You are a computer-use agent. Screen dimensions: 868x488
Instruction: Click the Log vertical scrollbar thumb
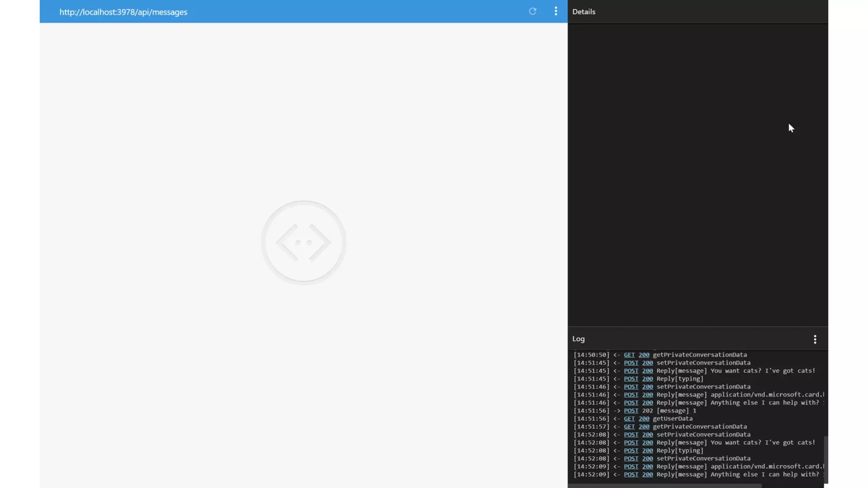point(826,460)
